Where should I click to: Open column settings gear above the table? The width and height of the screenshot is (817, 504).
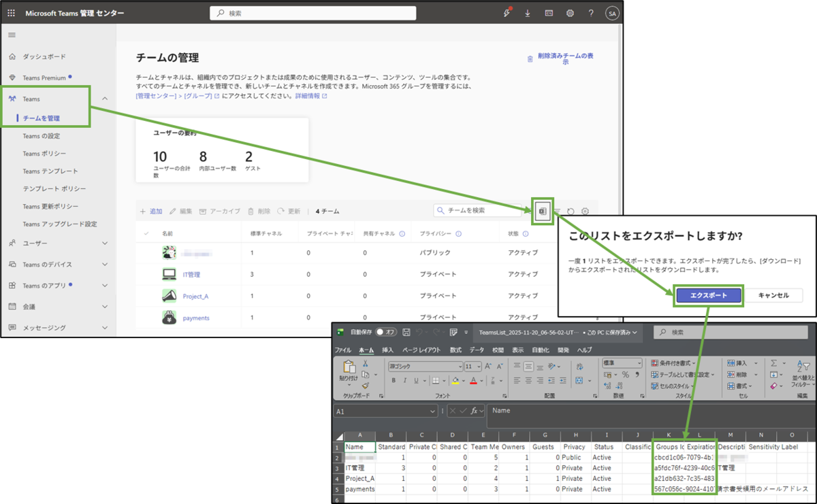[x=585, y=212]
